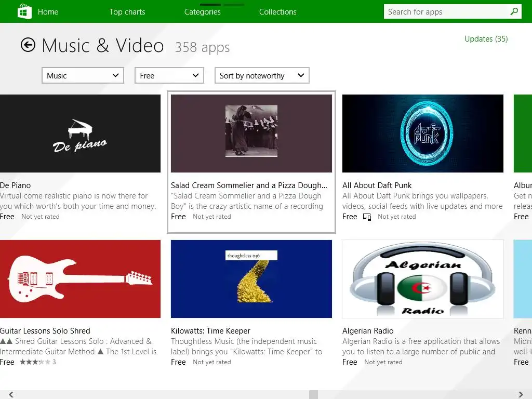Open the Collections tab
Screen dimensions: 532x399
(x=278, y=12)
